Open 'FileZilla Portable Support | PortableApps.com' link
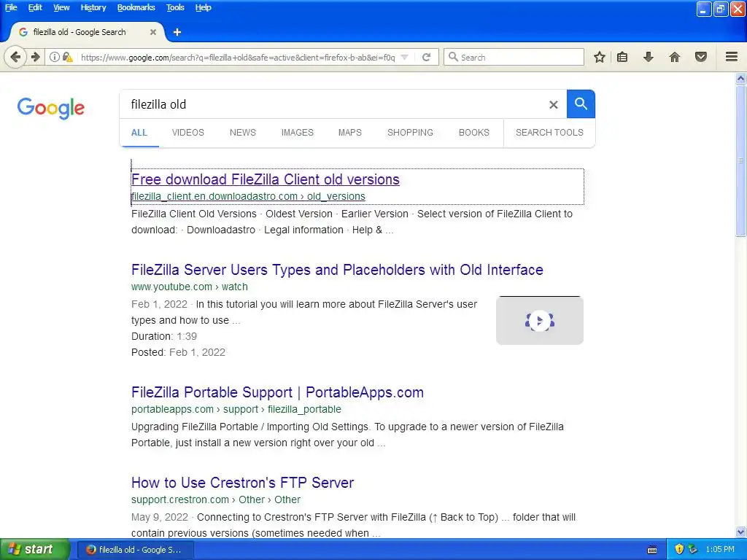Viewport: 747px width, 560px height. coord(278,392)
